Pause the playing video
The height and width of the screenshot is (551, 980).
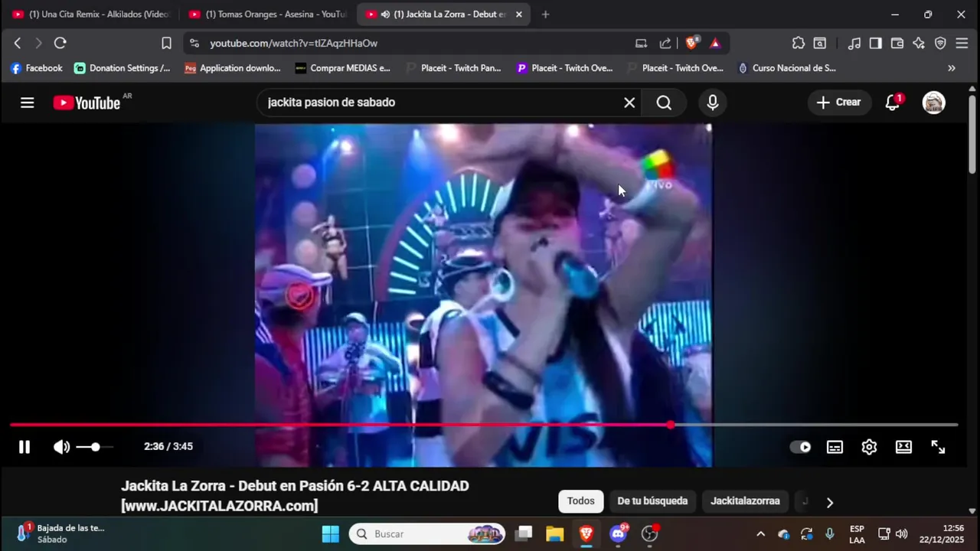coord(24,447)
